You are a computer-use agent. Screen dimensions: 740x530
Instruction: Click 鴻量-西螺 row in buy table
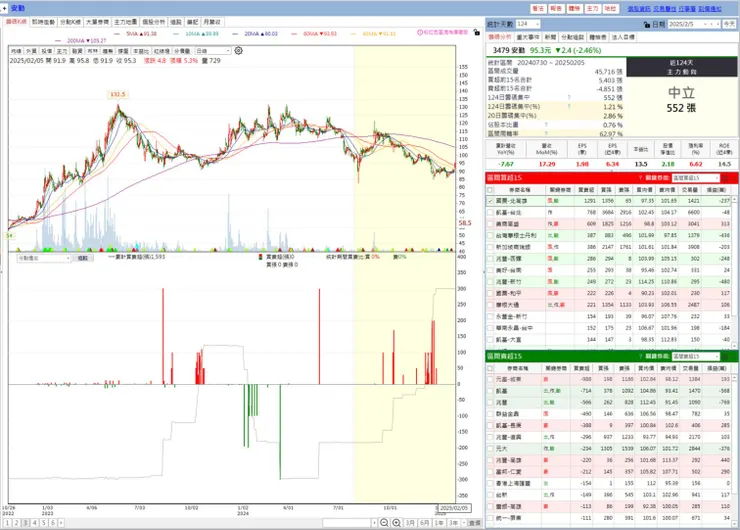(x=609, y=259)
